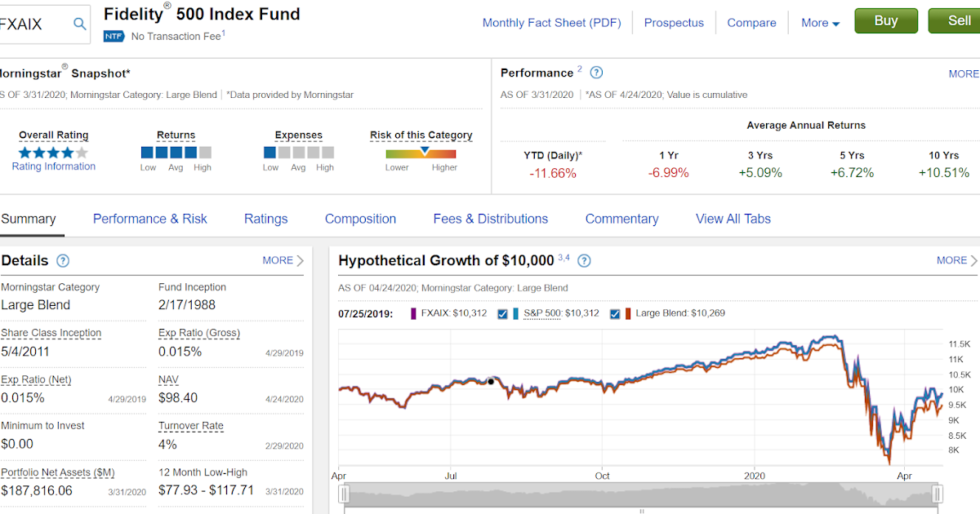Open the Monthly Fact Sheet PDF link
This screenshot has height=514, width=980.
click(x=551, y=22)
